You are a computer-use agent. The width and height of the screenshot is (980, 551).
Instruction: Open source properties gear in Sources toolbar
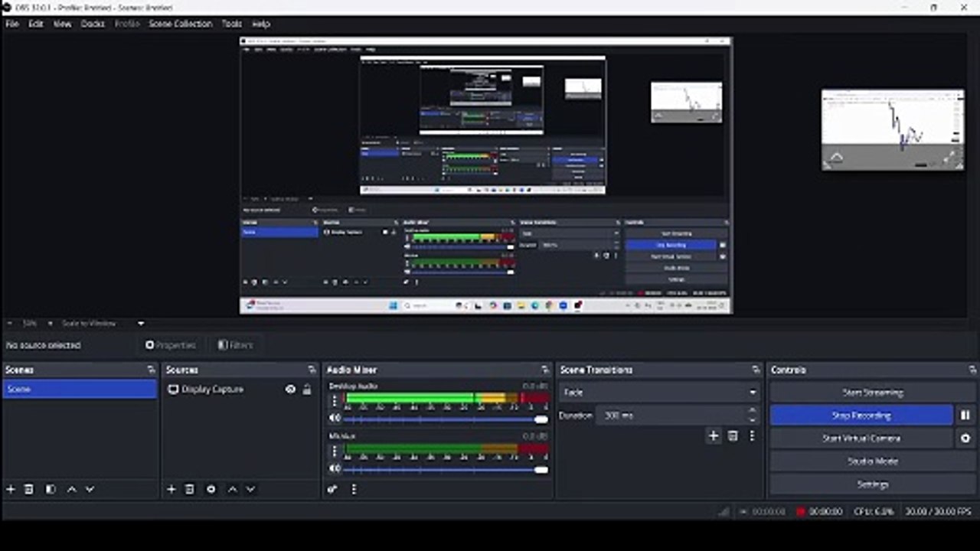pyautogui.click(x=211, y=489)
